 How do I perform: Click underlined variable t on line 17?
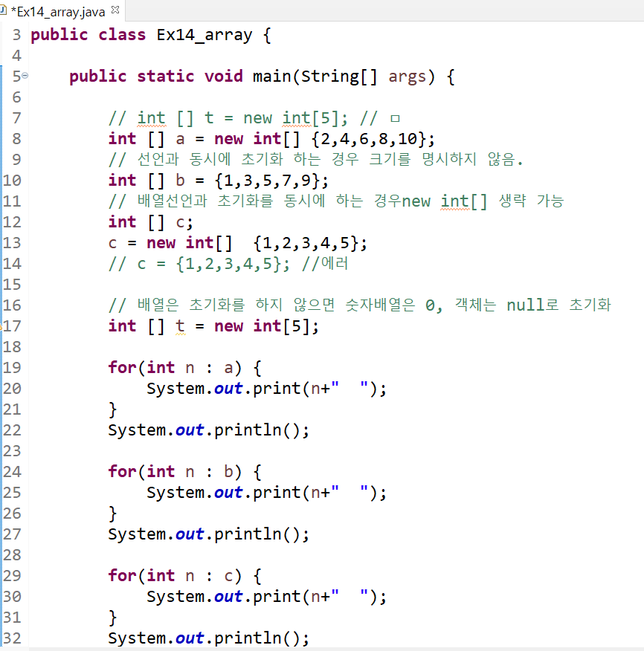[x=180, y=326]
